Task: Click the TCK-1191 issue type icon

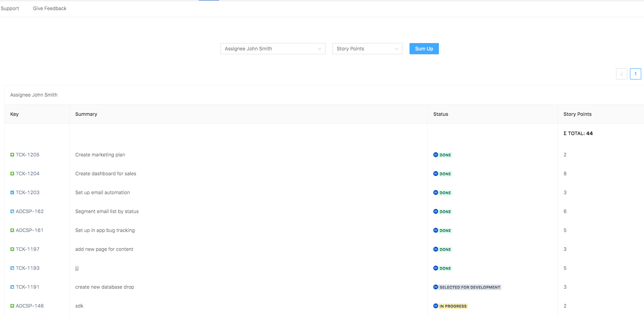Action: (x=12, y=287)
